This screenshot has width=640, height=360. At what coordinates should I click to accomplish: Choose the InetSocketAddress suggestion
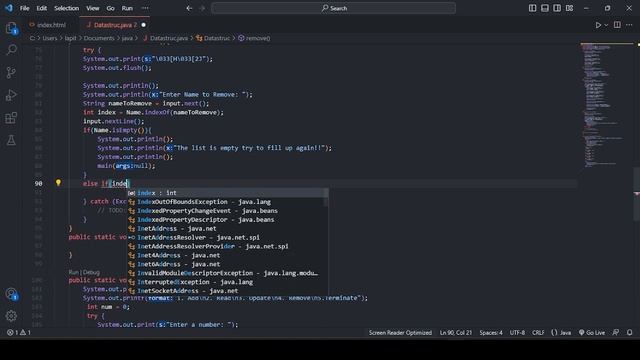[227, 291]
